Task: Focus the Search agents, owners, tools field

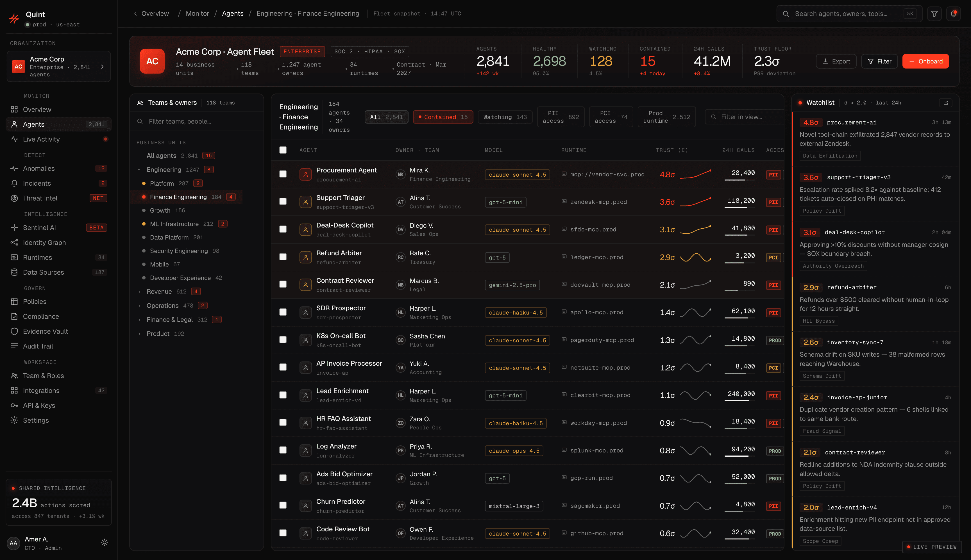Action: click(x=849, y=14)
